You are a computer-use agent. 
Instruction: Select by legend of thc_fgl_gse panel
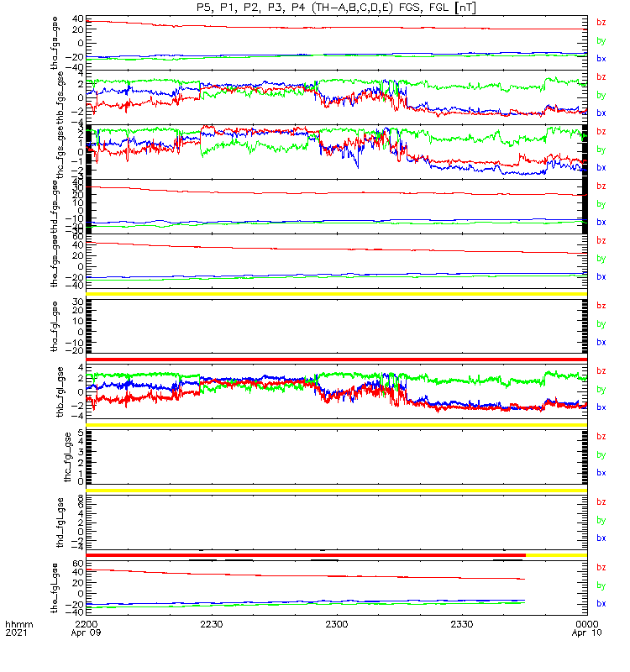coord(601,454)
